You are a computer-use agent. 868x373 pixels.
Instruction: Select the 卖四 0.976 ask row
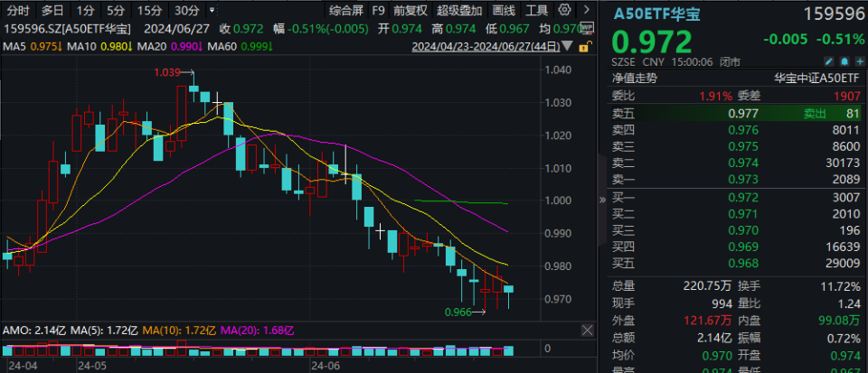(736, 130)
